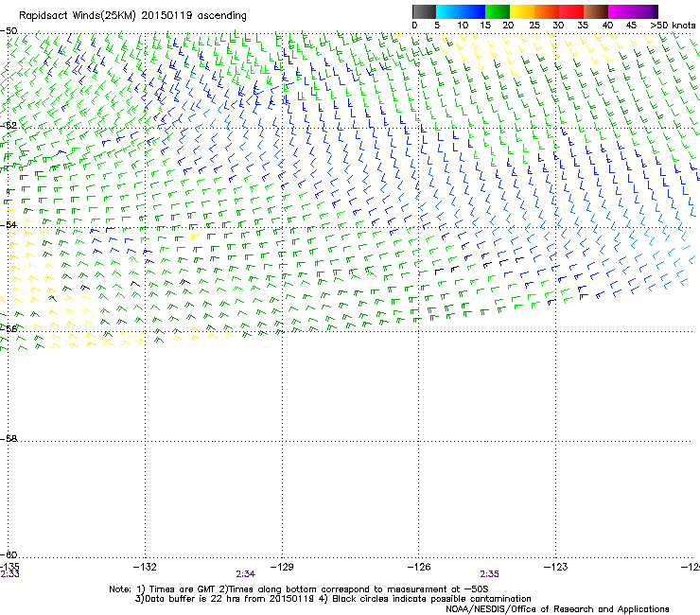Screen dimensions: 700x615
Task: Click the -126 longitude axis label
Action: [x=419, y=567]
